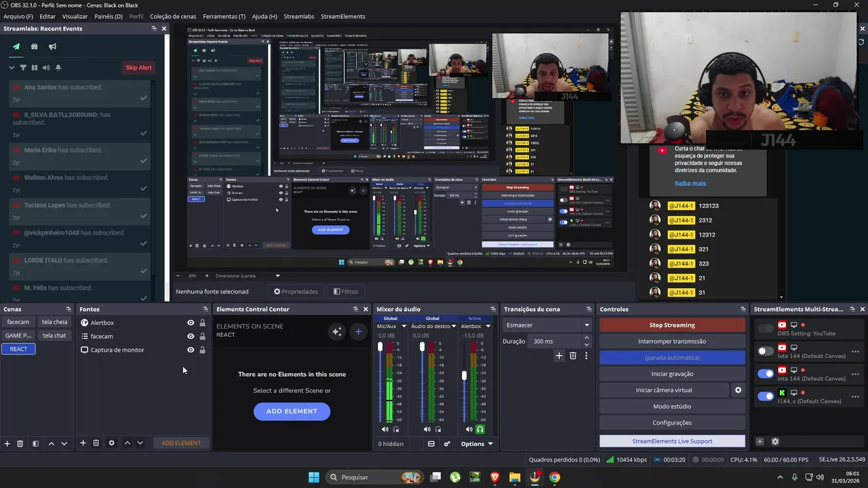Open the Streamlabs menu
868x488 pixels.
(299, 16)
